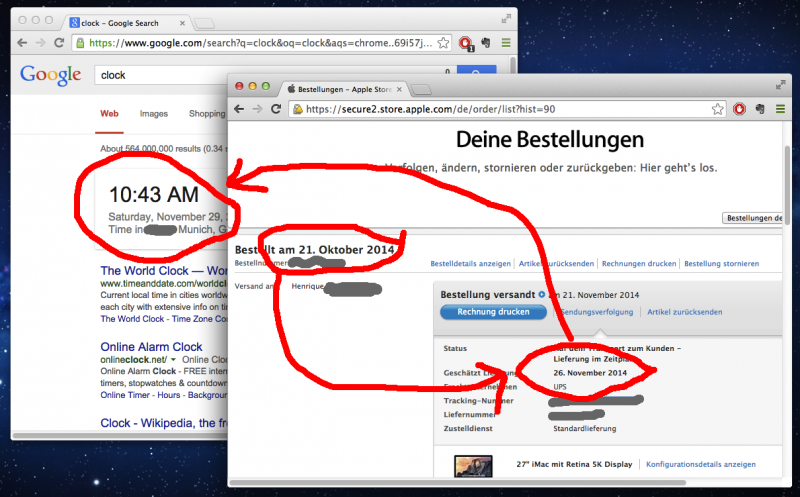Image resolution: width=800 pixels, height=497 pixels.
Task: Close the clock – Google Search tab
Action: [x=182, y=23]
